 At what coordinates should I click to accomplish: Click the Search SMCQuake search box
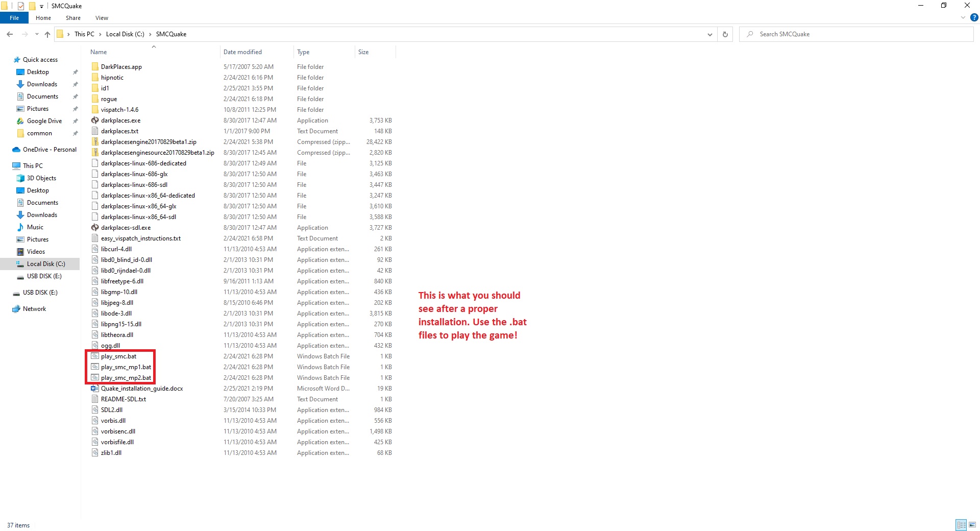[x=856, y=34]
